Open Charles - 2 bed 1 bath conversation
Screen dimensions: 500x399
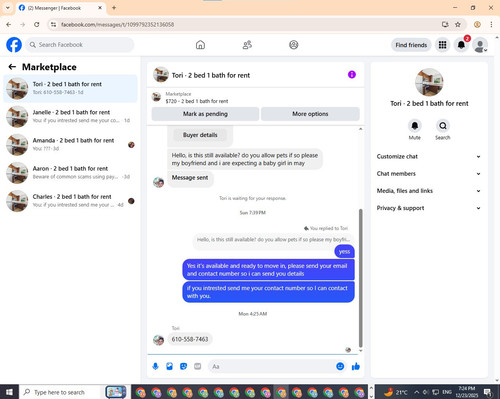70,201
